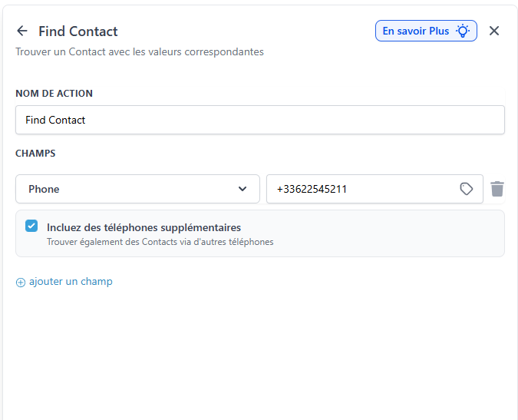Viewport: 518px width, 420px height.
Task: Click the CHAMPS section label
Action: [x=35, y=154]
